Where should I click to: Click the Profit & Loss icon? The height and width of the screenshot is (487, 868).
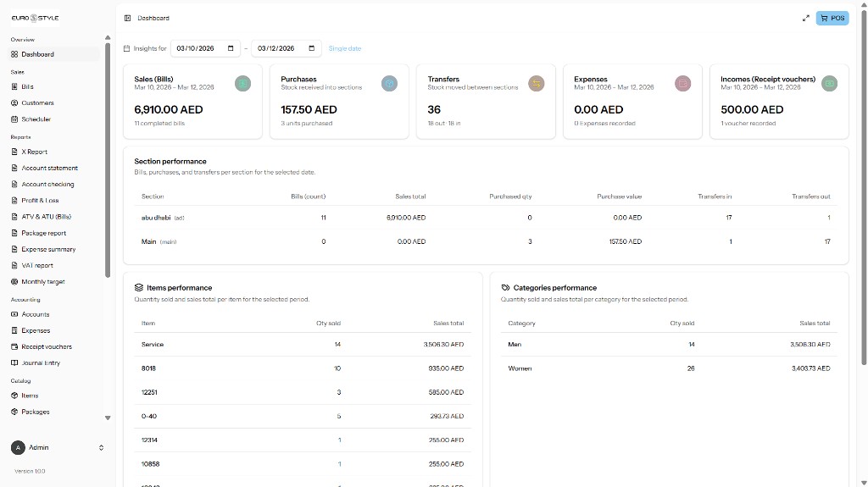click(14, 201)
